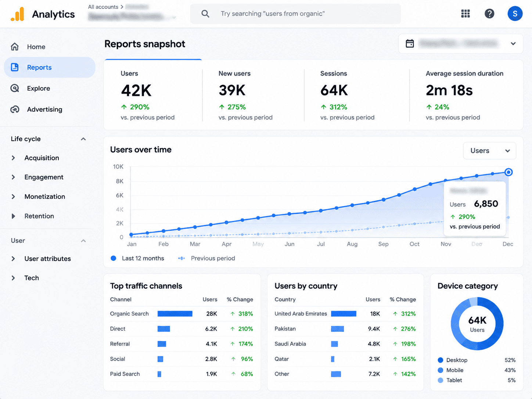Select the Users metric card tab
532x399 pixels.
(x=153, y=95)
